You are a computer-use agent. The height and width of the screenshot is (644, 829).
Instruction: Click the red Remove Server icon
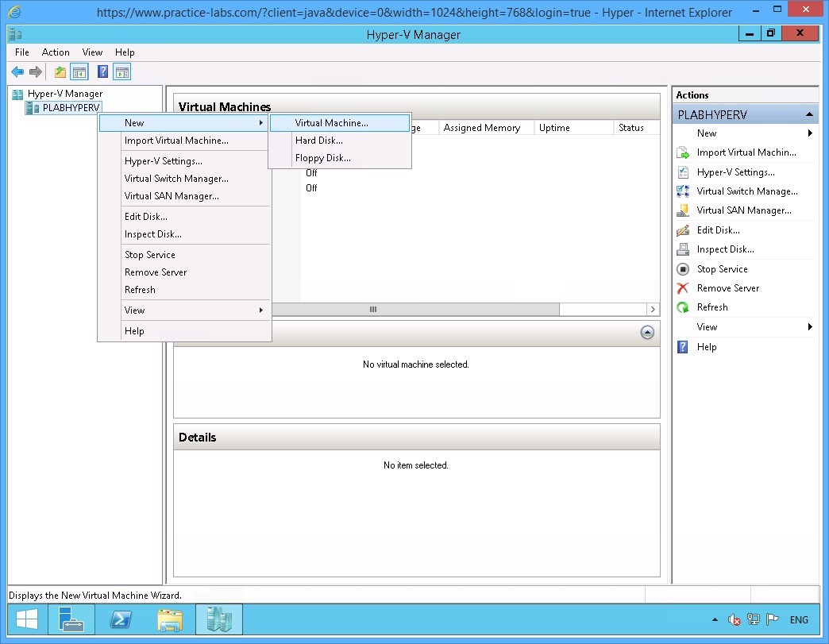tap(684, 287)
